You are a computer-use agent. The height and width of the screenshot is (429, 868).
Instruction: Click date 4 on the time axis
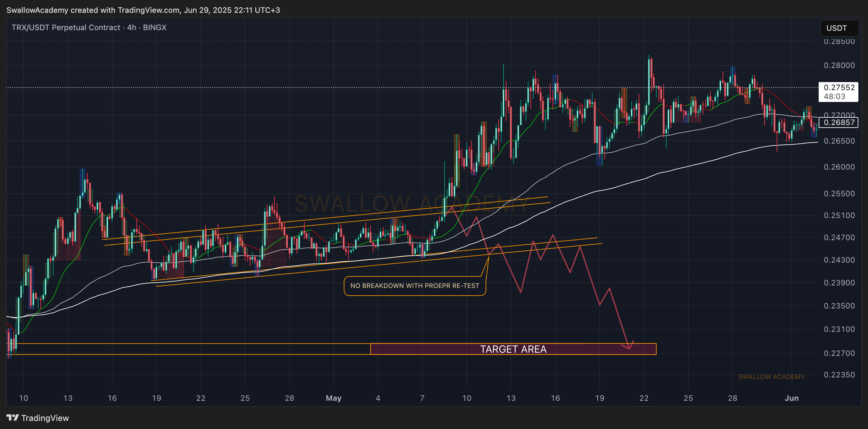(x=378, y=398)
